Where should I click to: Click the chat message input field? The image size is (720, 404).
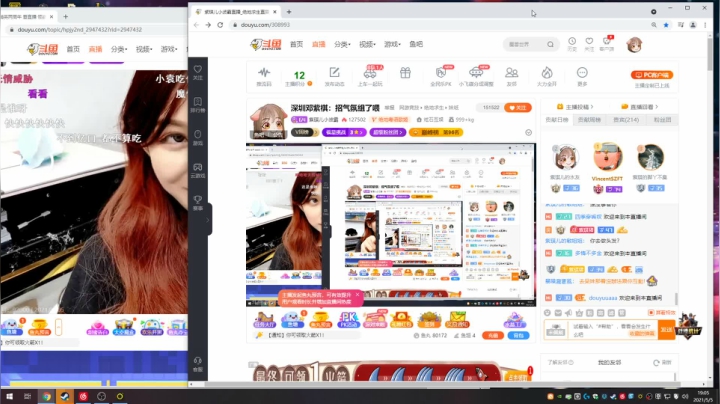tap(613, 330)
